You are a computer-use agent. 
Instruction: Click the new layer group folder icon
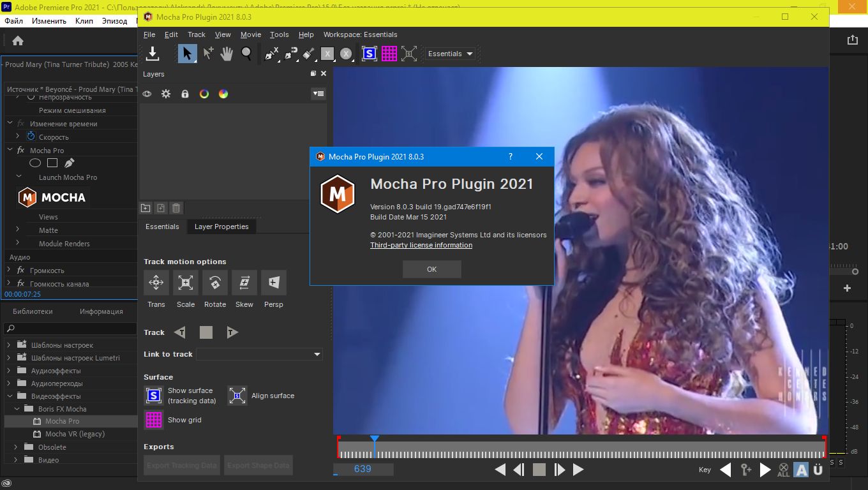[x=146, y=208]
